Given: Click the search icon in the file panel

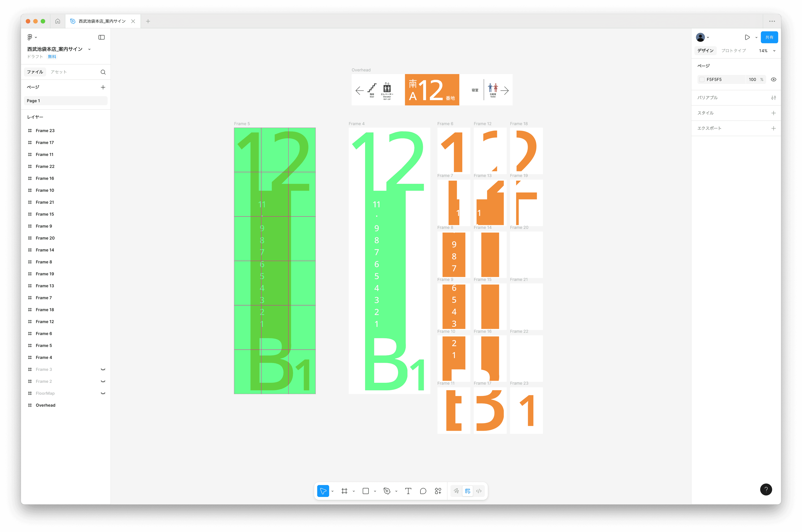Looking at the screenshot, I should click(103, 72).
